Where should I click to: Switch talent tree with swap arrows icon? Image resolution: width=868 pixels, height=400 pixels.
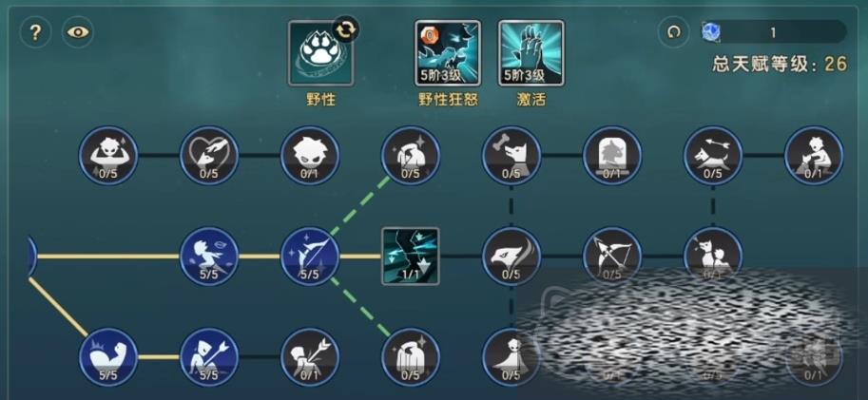(345, 29)
